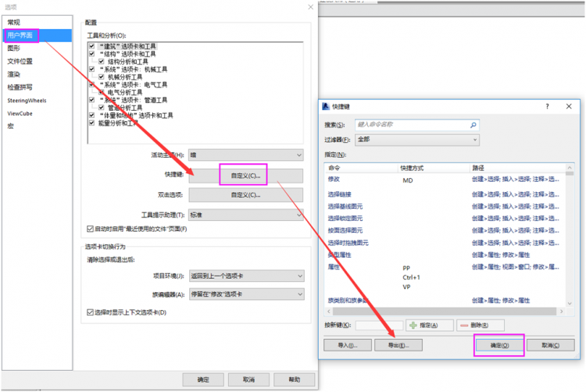Viewport: 586px width, 392px height.
Task: Click 取消 in the options dialog
Action: 249,380
